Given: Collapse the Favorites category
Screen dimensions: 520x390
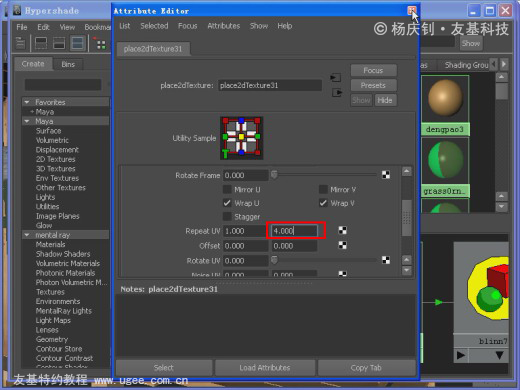Looking at the screenshot, I should click(27, 102).
